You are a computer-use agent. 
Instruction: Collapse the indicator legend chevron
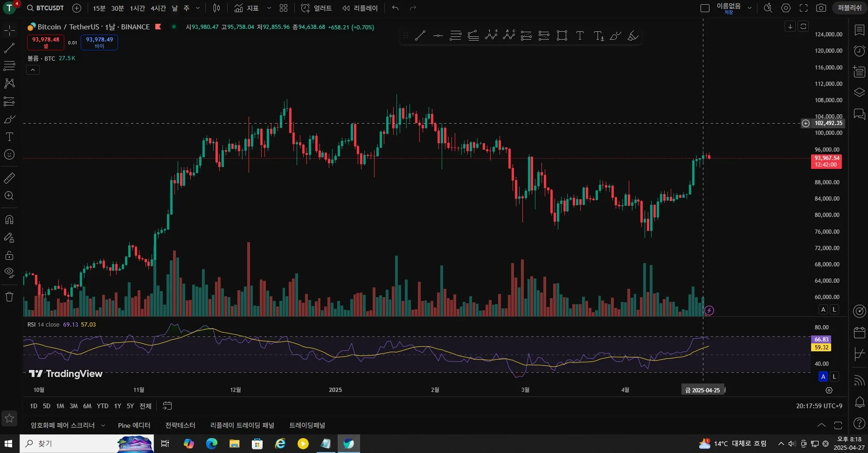pyautogui.click(x=33, y=70)
